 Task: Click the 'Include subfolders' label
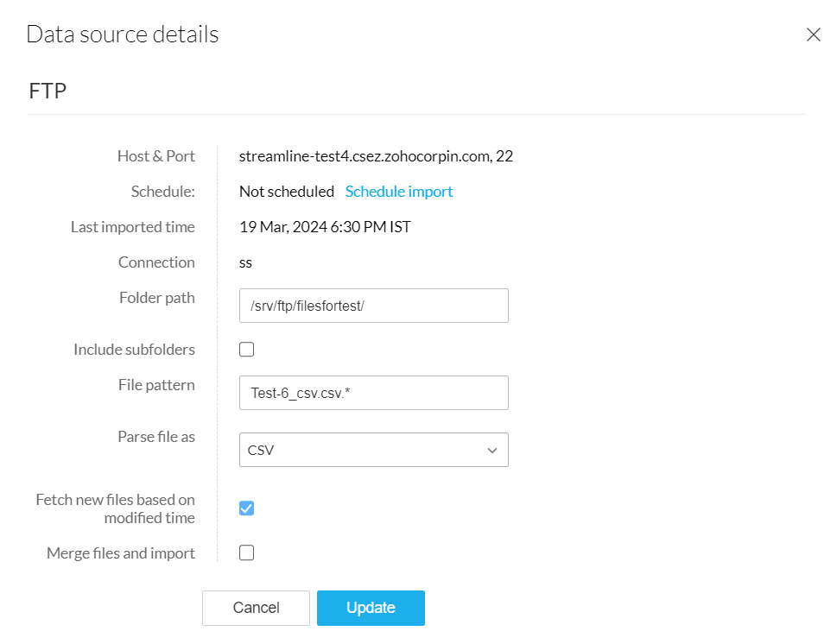coord(134,350)
